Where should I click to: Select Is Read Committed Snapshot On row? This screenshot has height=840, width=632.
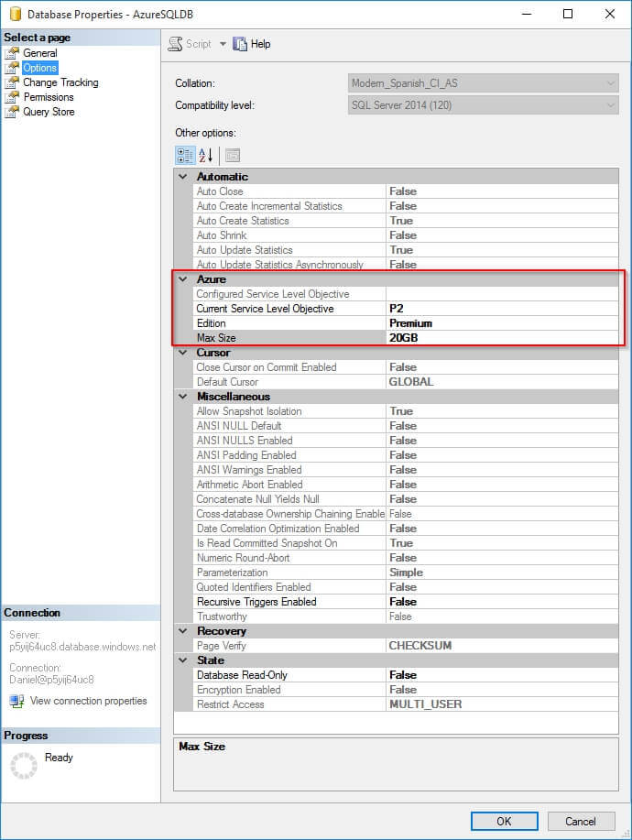tap(406, 543)
